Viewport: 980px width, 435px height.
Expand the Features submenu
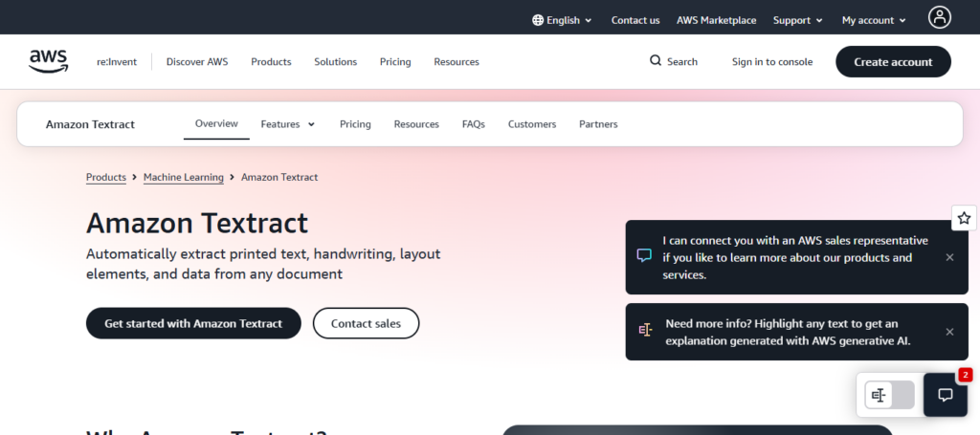point(288,124)
